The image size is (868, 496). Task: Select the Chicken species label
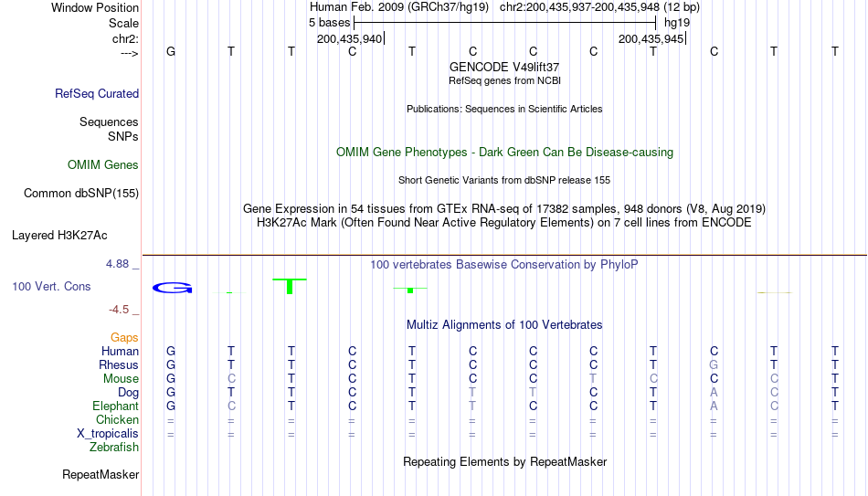click(x=117, y=419)
